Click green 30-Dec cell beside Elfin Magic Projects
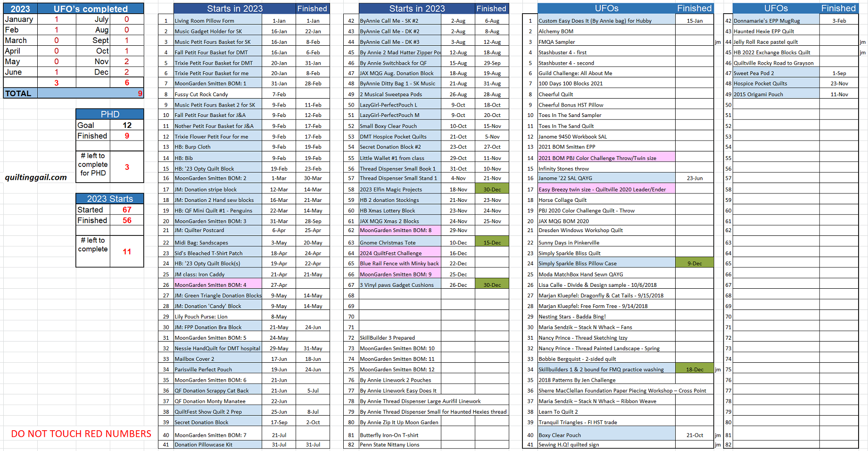Viewport: 868px width, 451px height. [492, 189]
